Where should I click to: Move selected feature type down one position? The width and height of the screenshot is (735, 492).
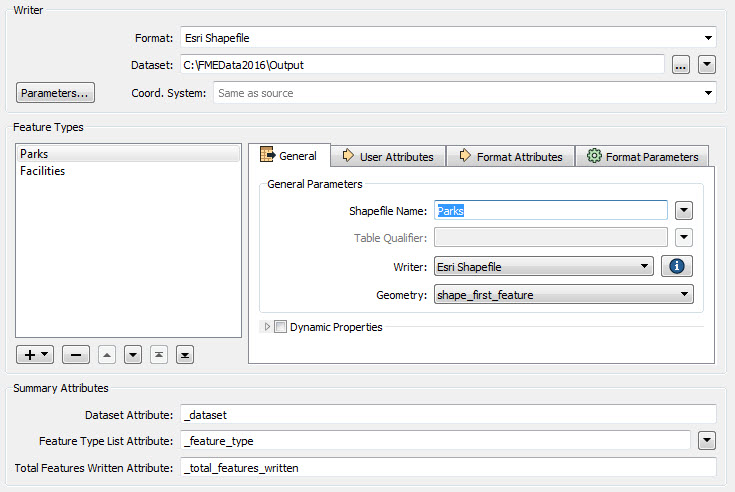pyautogui.click(x=133, y=354)
